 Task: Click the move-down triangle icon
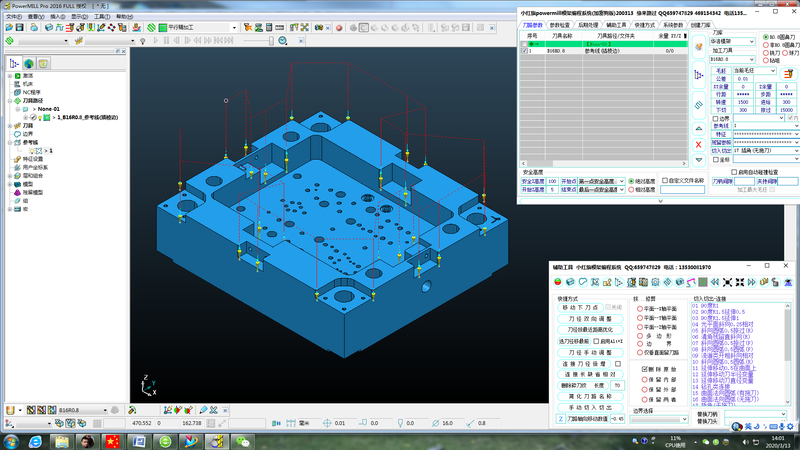coord(698,160)
